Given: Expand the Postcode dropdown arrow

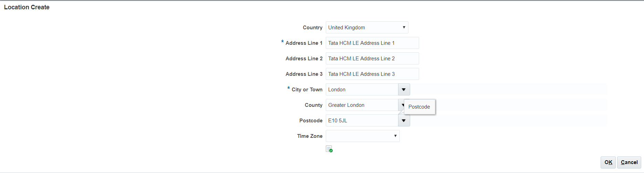Looking at the screenshot, I should pos(404,121).
